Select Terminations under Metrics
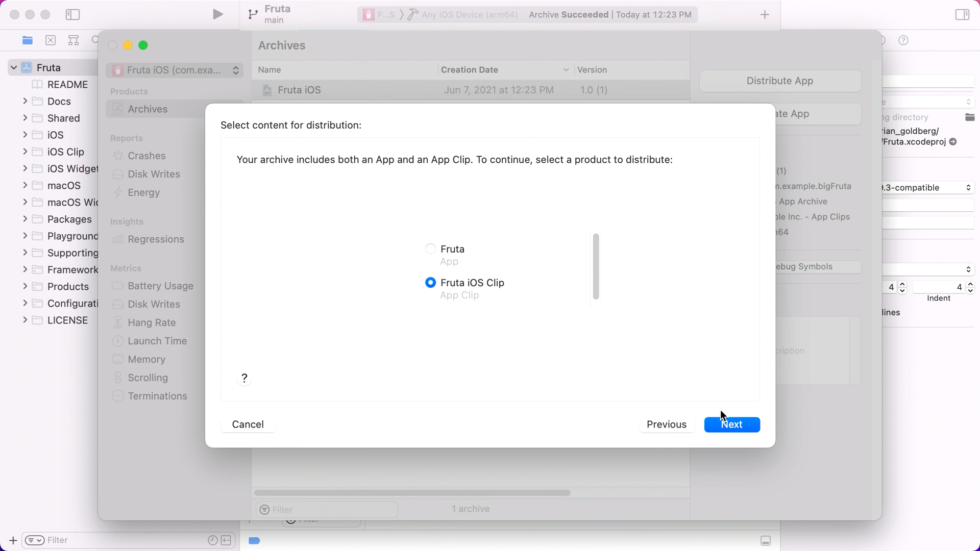The width and height of the screenshot is (980, 551). click(x=157, y=396)
